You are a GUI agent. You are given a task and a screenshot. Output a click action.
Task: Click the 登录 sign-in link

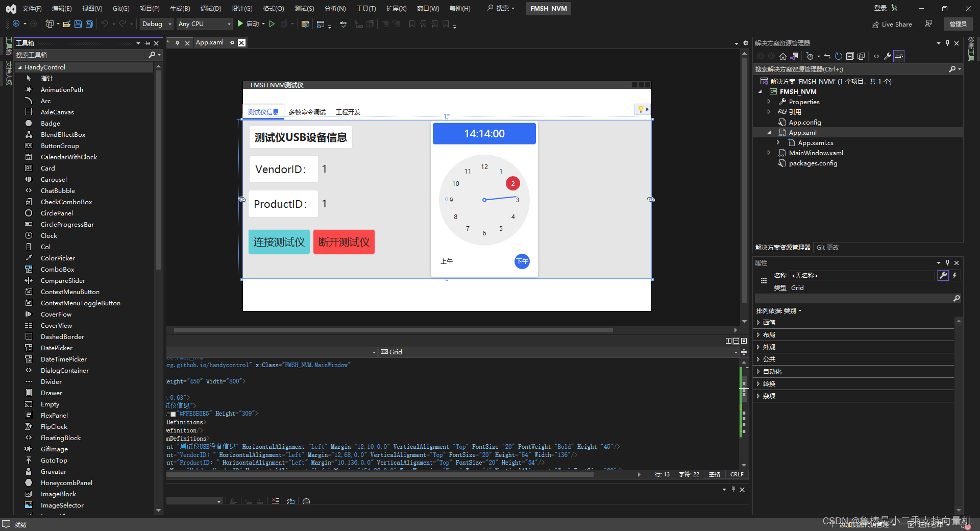pos(880,8)
